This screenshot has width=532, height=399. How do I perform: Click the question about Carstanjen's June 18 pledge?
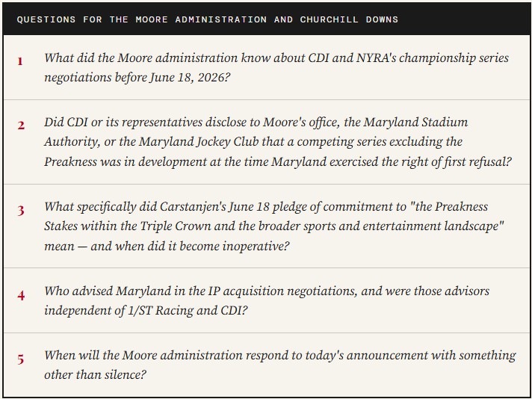tap(274, 226)
